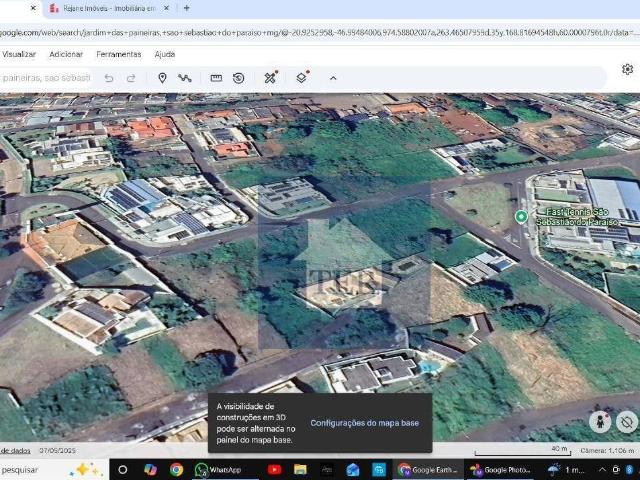This screenshot has height=480, width=640.
Task: Open Microsoft Store from the taskbar
Action: pos(379,470)
